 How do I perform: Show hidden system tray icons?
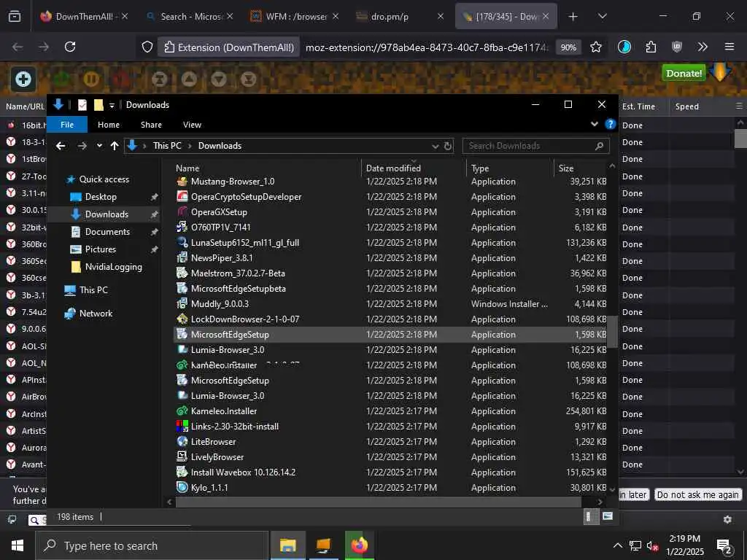coord(617,545)
